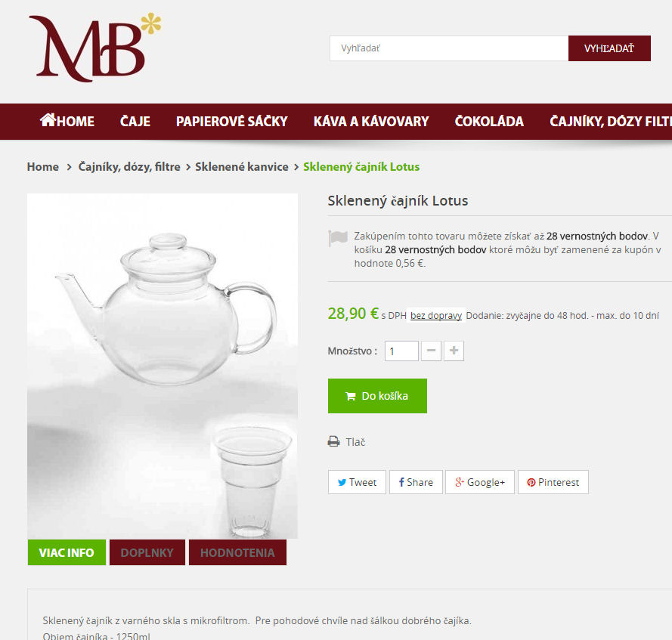Click the loyalty points flag icon
672x640 pixels.
pos(338,238)
